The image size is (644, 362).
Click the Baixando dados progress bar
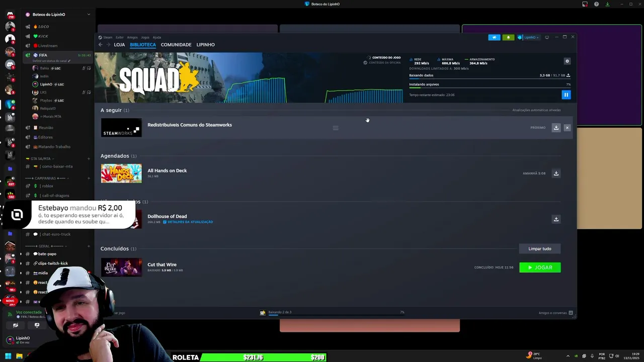coord(490,78)
